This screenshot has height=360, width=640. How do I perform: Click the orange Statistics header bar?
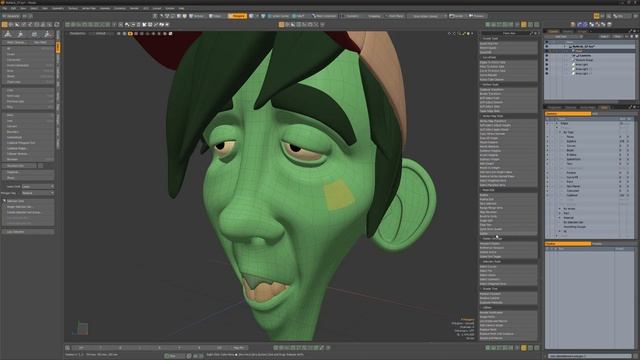coord(568,113)
